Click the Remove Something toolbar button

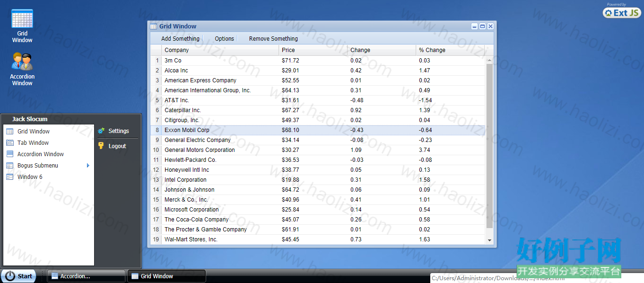tap(273, 39)
